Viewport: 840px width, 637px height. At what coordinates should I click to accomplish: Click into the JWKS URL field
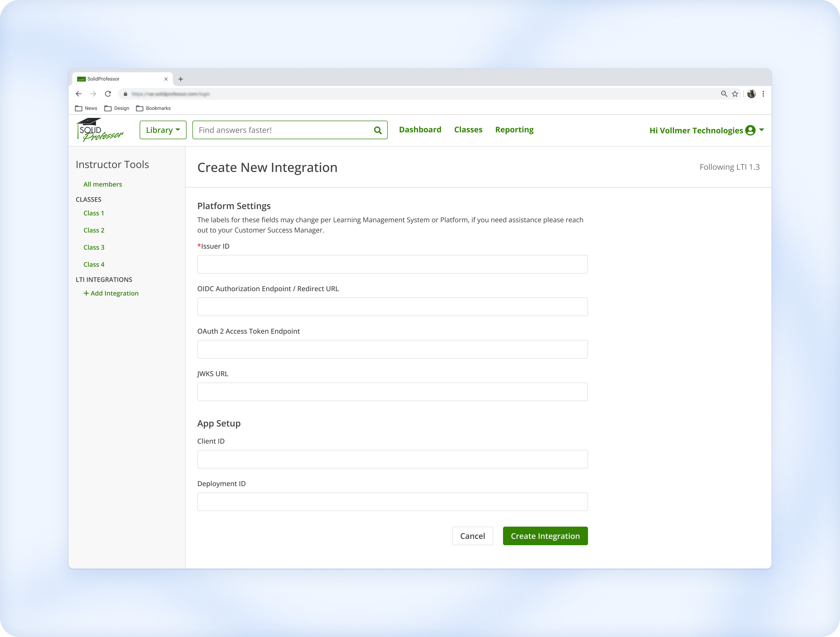click(x=392, y=392)
